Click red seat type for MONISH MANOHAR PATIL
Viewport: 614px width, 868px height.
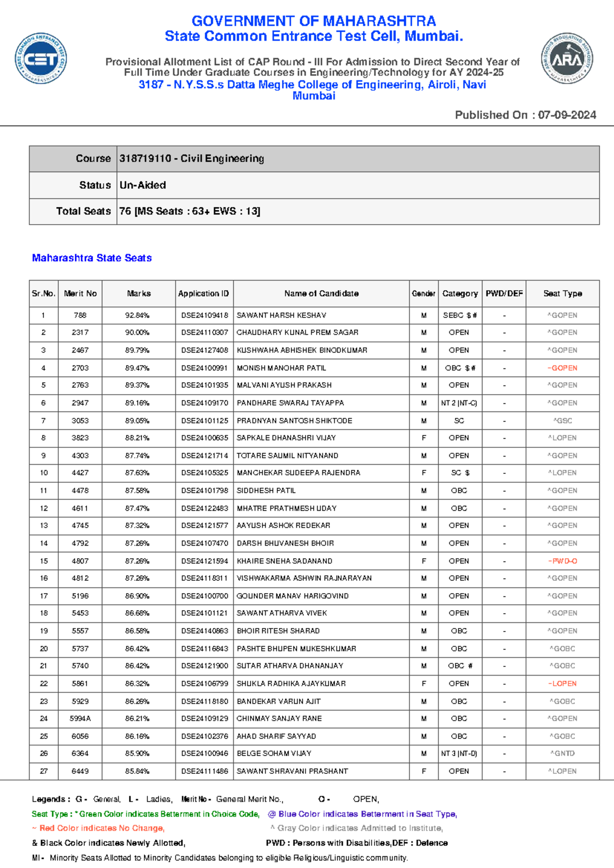point(562,368)
